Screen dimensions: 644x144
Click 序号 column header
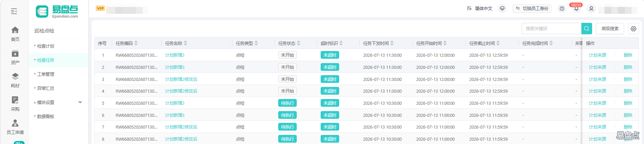(x=102, y=43)
